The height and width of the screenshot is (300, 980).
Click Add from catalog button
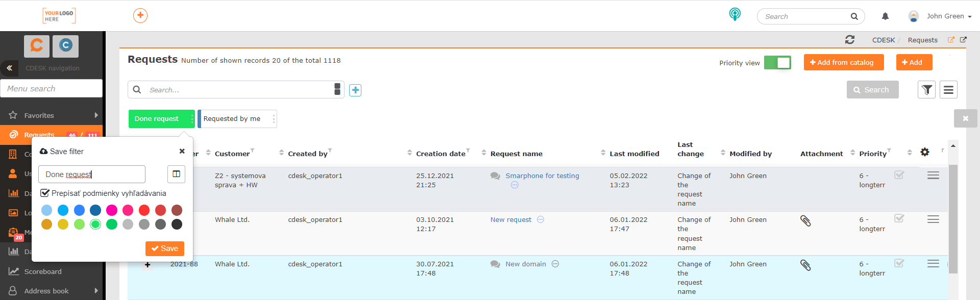click(x=844, y=62)
